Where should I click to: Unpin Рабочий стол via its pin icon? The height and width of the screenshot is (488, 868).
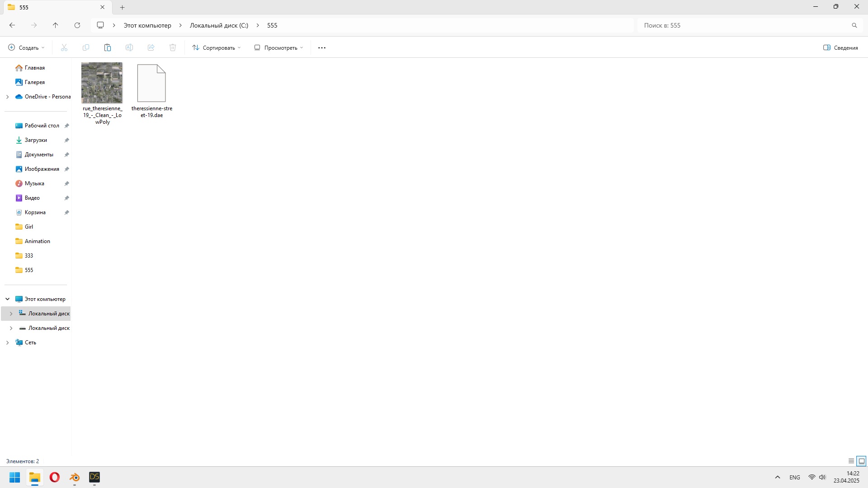click(x=66, y=126)
